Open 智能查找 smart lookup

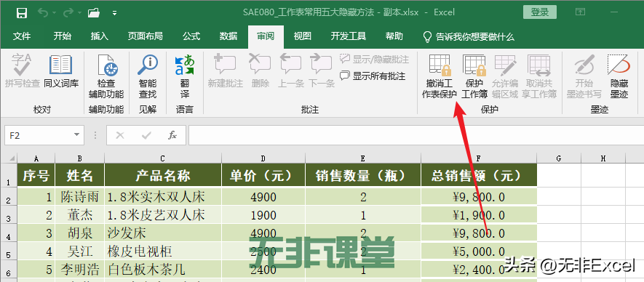(x=148, y=76)
